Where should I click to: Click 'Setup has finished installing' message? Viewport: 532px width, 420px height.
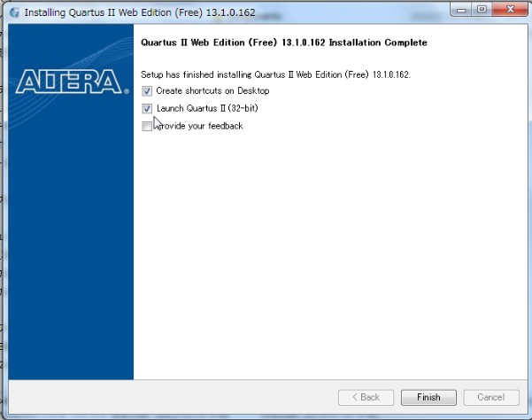[275, 74]
